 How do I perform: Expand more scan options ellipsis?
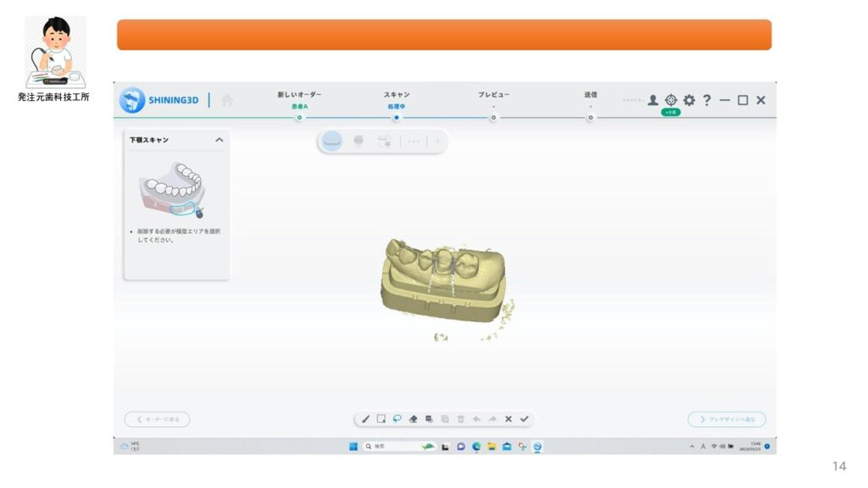pos(414,141)
